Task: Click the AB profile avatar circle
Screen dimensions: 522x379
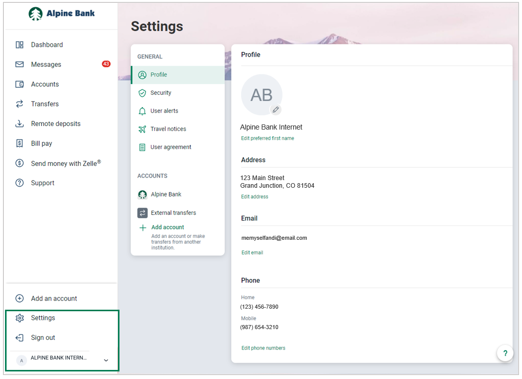Action: 262,95
